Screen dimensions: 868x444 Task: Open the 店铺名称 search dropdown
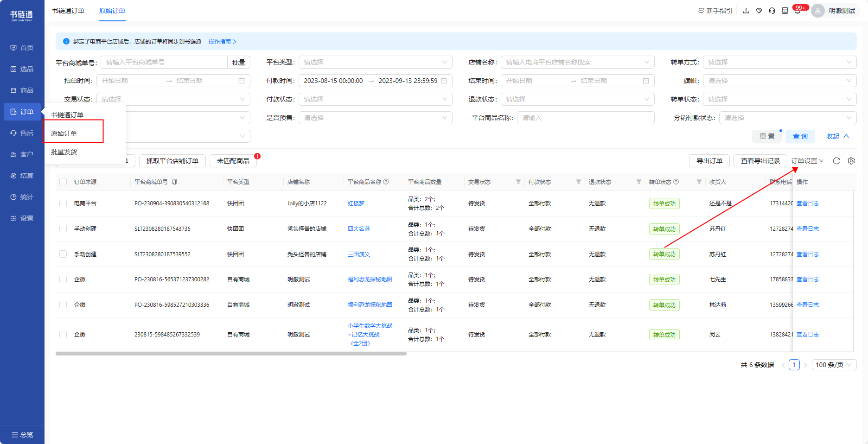click(x=578, y=62)
